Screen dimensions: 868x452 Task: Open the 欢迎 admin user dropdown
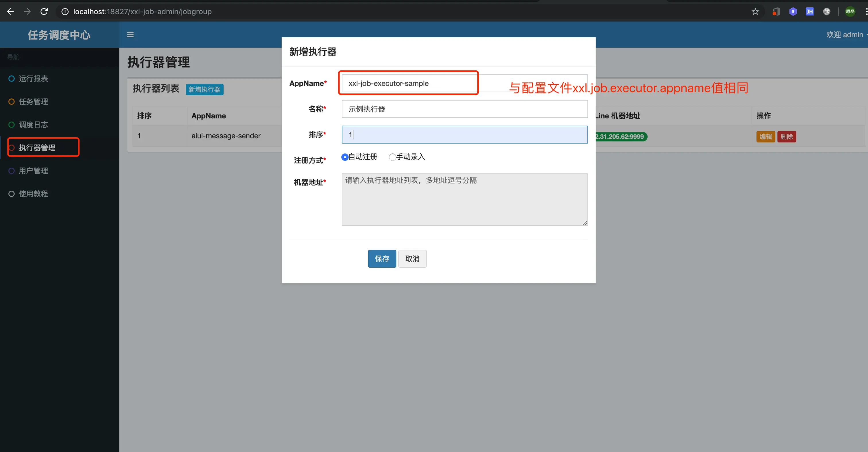[845, 34]
